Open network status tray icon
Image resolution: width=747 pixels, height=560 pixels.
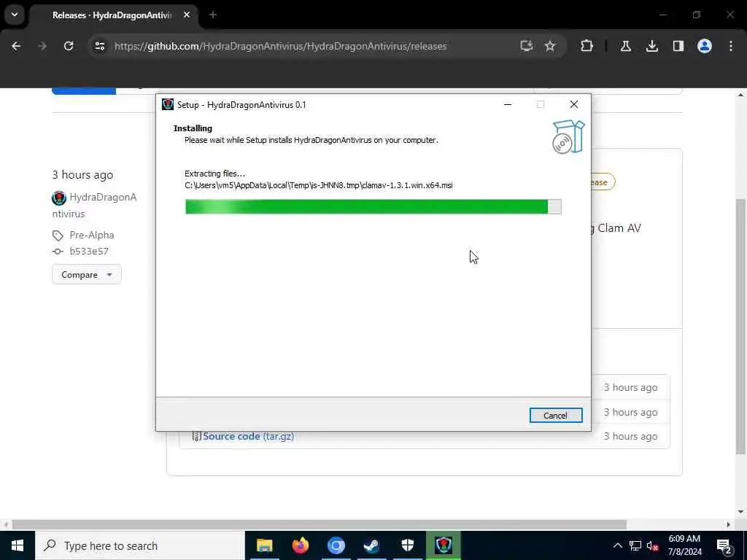(635, 545)
